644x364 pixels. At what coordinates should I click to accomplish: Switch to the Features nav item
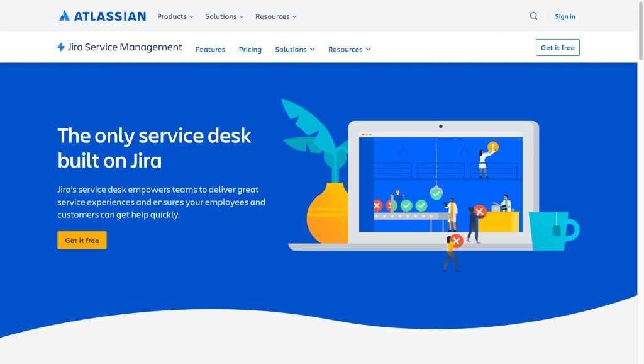click(x=210, y=49)
